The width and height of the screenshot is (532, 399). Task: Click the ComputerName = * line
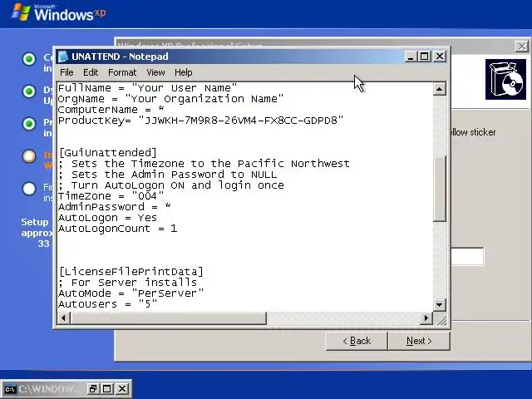point(111,110)
